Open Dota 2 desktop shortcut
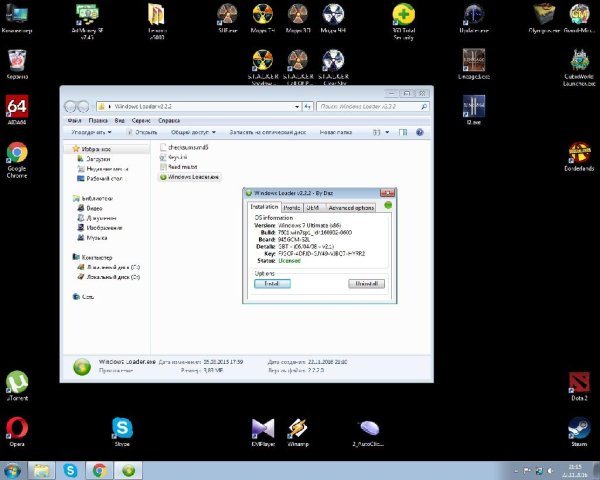 (x=579, y=385)
